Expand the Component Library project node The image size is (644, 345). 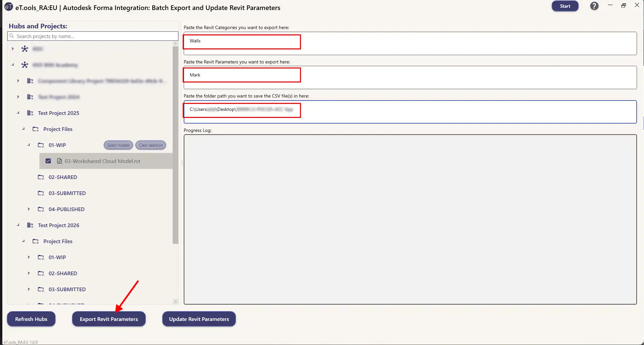[x=18, y=81]
